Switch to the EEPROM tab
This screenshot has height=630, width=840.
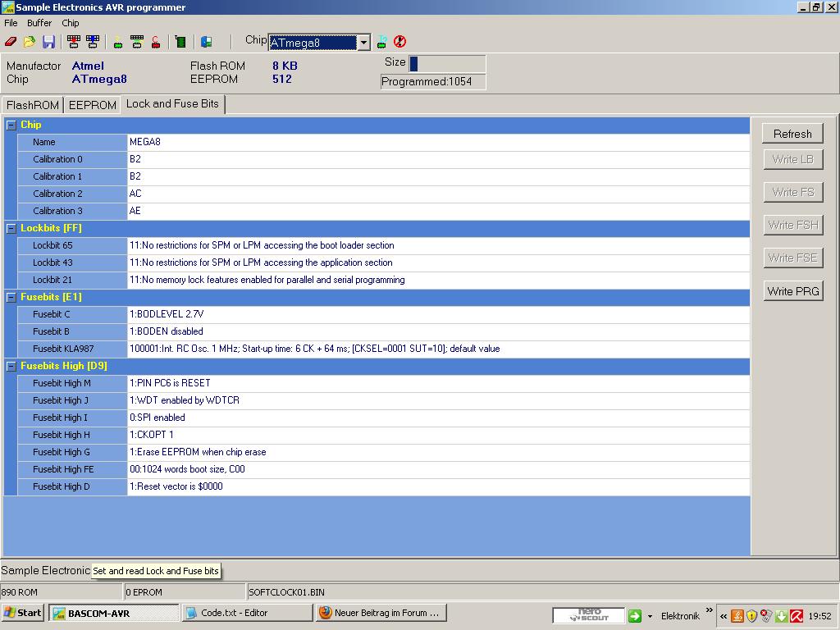tap(92, 104)
